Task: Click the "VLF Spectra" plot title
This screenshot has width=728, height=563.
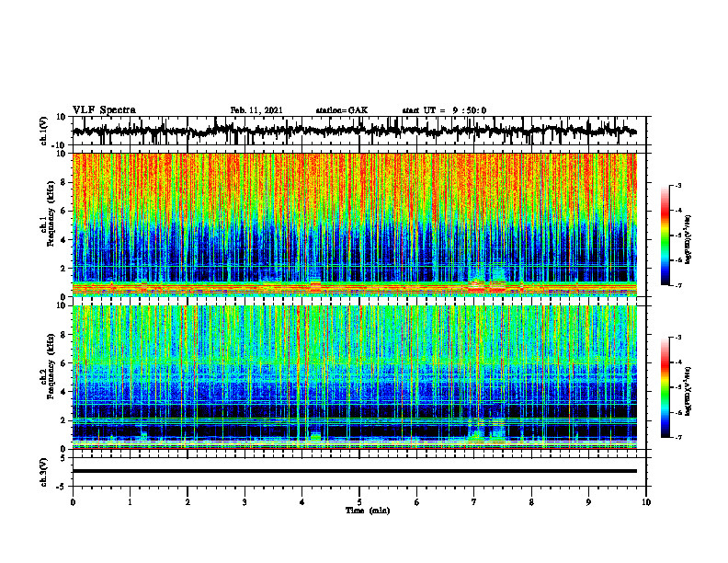Action: click(x=104, y=110)
